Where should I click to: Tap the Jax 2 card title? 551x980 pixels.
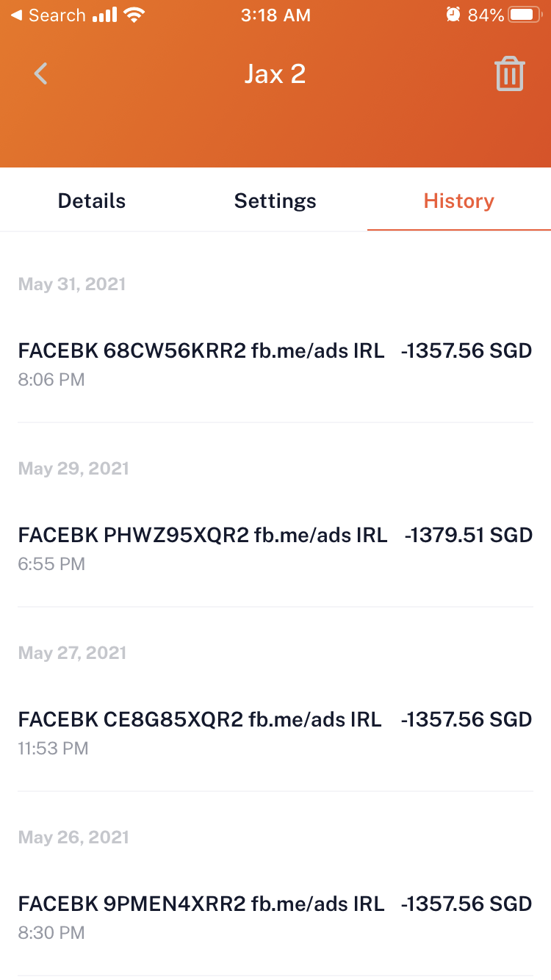coord(275,74)
